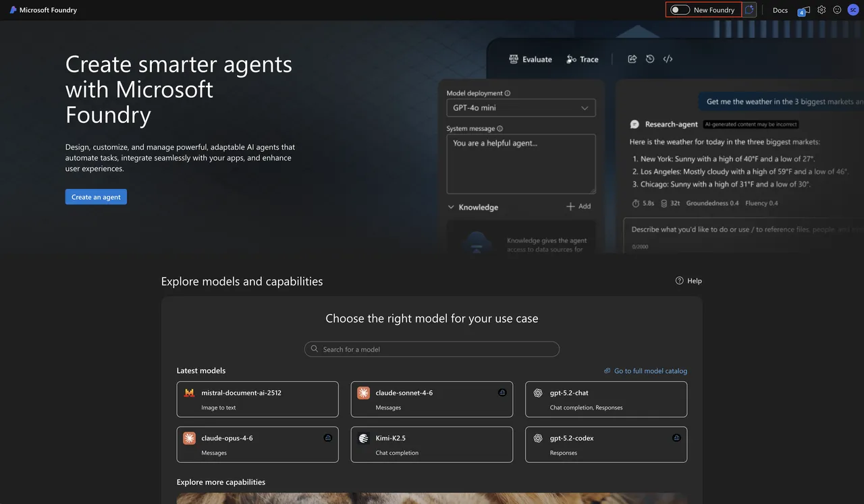Click the Help question mark icon
The height and width of the screenshot is (504, 864).
pos(680,281)
